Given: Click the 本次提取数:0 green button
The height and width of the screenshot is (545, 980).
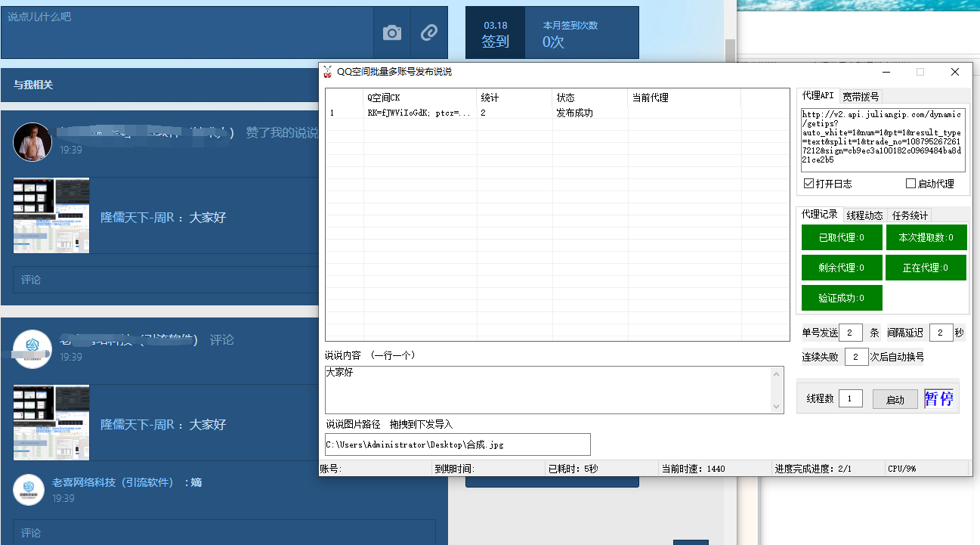Looking at the screenshot, I should (x=926, y=237).
